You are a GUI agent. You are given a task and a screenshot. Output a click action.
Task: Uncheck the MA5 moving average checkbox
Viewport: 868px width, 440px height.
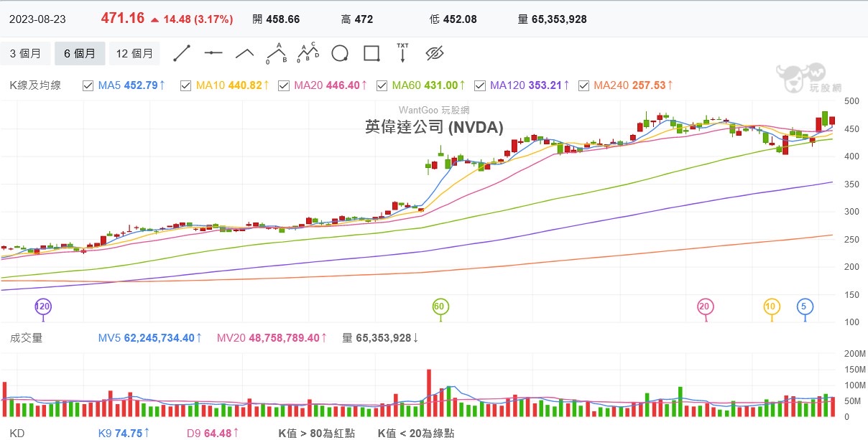pos(88,85)
